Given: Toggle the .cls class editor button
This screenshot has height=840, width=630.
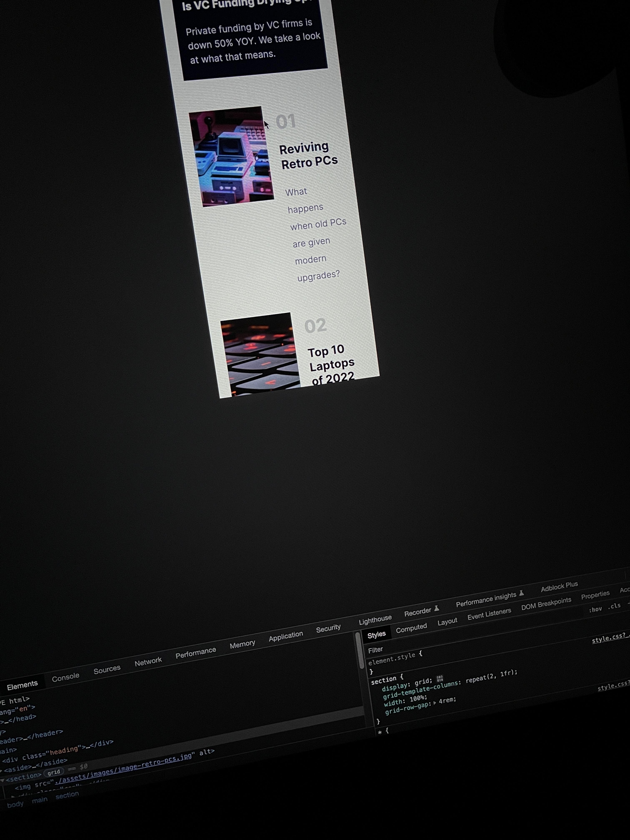Looking at the screenshot, I should pos(614,606).
